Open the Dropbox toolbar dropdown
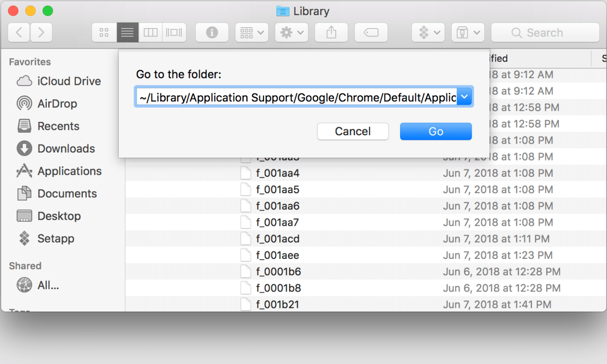Viewport: 607px width, 364px height. [428, 33]
